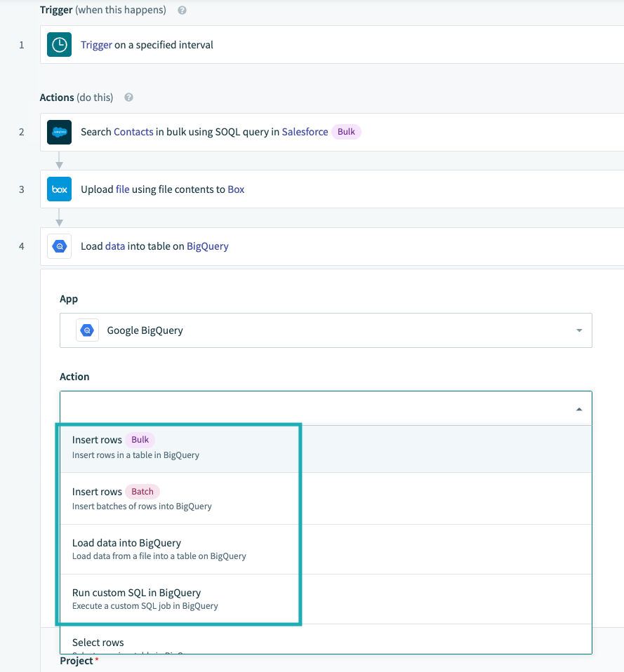Screen dimensions: 624x672
Task: Click 'Insert batches of rows into BigQuery' text
Action: (x=142, y=506)
